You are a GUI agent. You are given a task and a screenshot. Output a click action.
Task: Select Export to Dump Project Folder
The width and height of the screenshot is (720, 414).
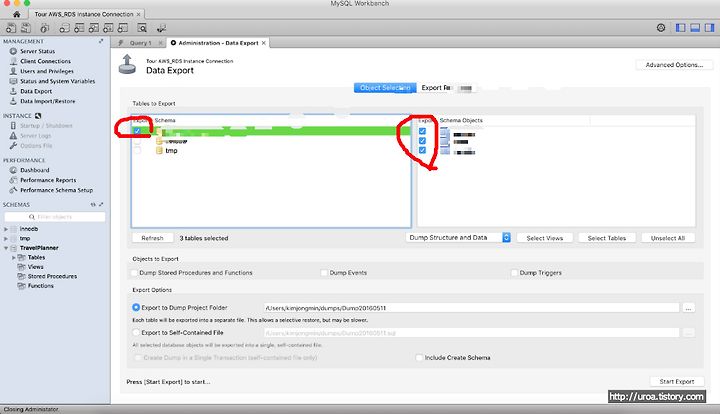click(x=136, y=308)
